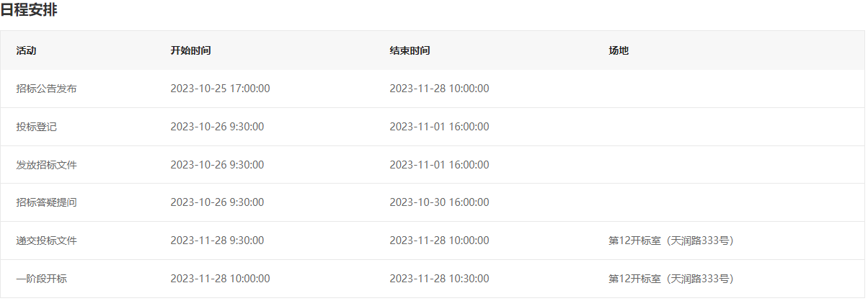The width and height of the screenshot is (868, 301).
Task: Click the 场地 column header
Action: [619, 50]
